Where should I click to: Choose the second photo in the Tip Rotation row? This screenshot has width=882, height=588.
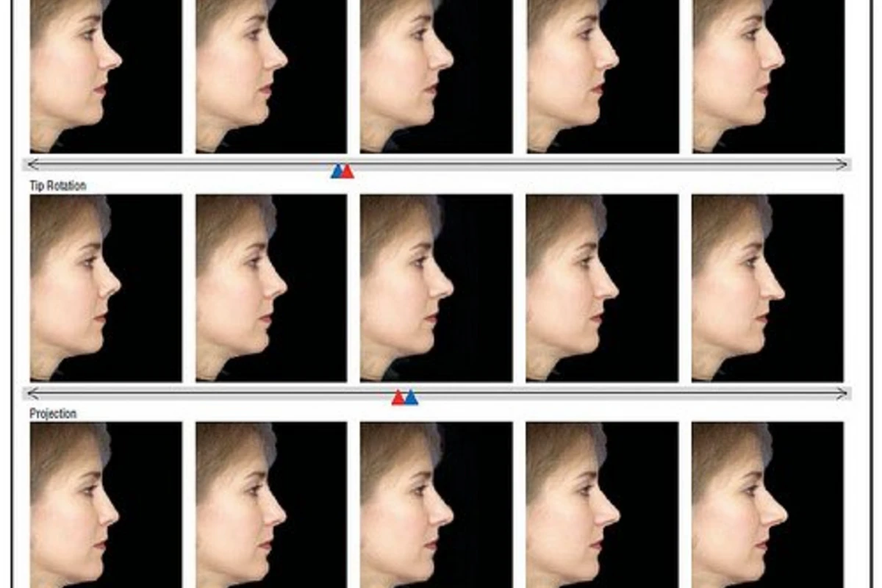271,288
